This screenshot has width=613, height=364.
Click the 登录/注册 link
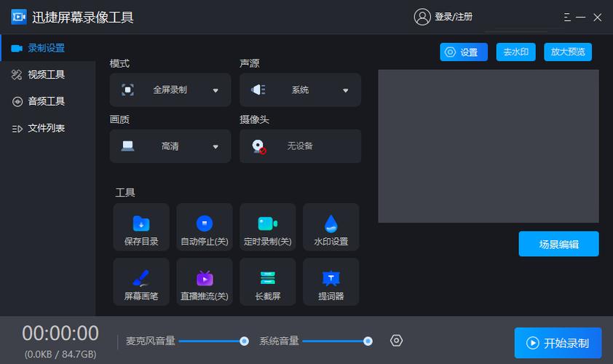454,17
